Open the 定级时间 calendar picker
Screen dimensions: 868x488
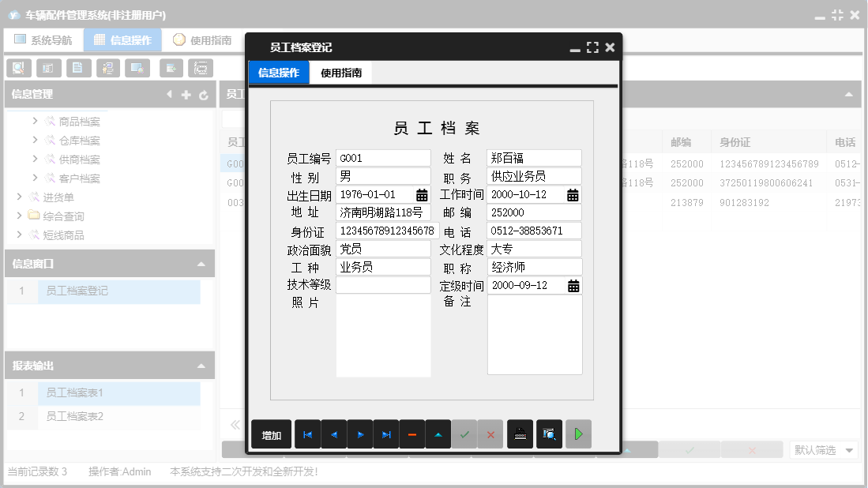[x=573, y=286]
